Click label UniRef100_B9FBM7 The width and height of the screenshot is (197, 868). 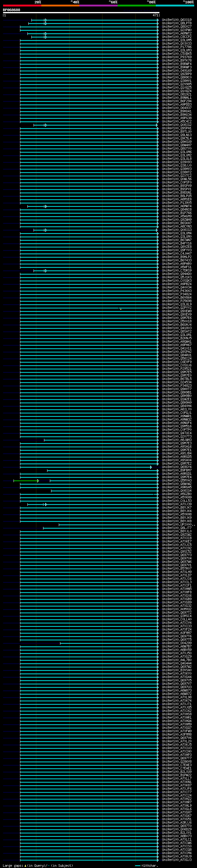pos(177,470)
